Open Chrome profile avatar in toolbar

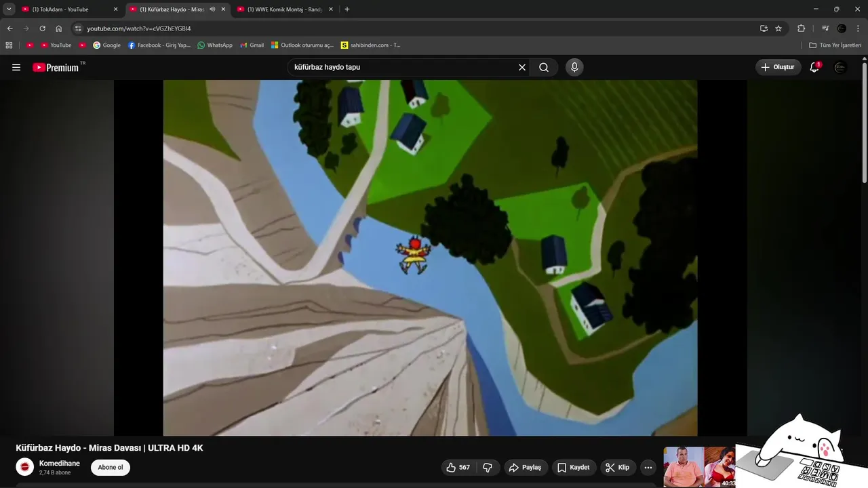click(842, 28)
